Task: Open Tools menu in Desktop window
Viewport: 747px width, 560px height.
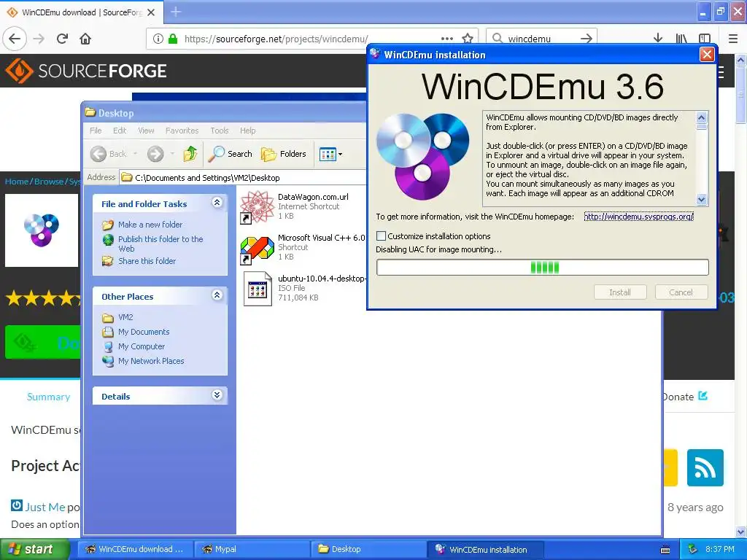Action: coord(220,131)
